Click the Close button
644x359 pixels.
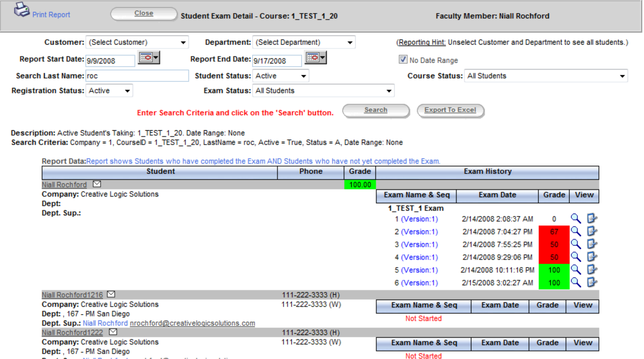coord(144,14)
